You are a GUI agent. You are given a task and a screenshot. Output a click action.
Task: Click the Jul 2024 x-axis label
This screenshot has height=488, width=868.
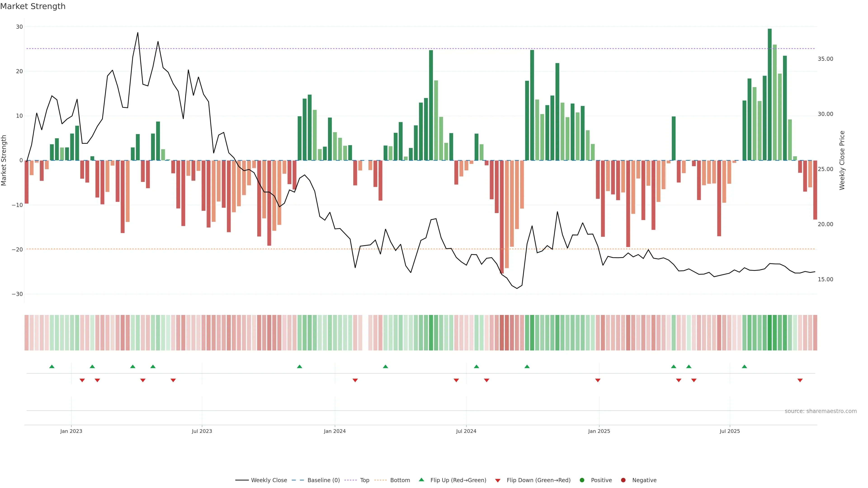coord(466,431)
